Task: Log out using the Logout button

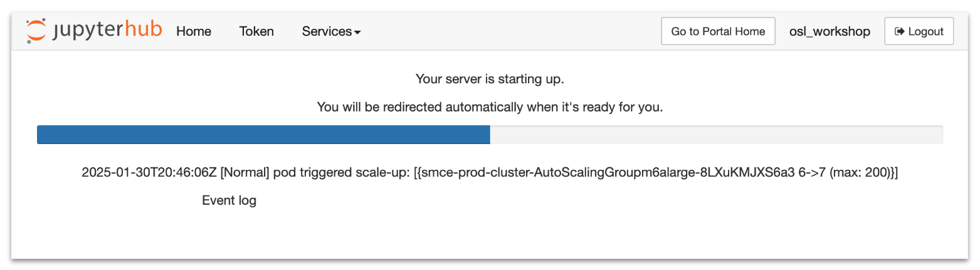Action: point(919,31)
